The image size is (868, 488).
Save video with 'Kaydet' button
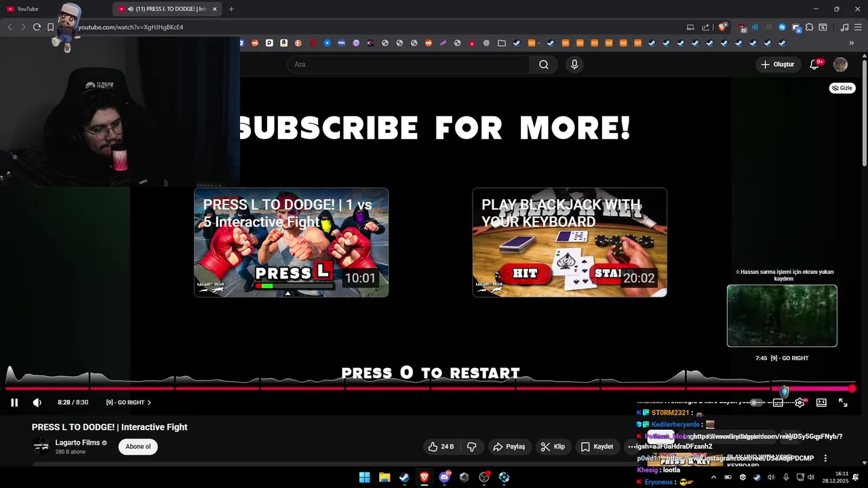coord(597,447)
